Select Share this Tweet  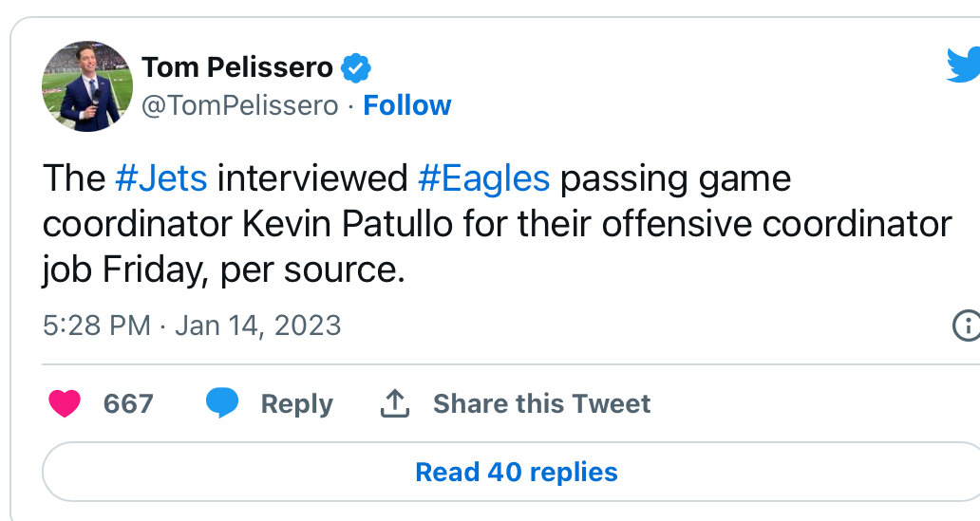click(x=541, y=403)
